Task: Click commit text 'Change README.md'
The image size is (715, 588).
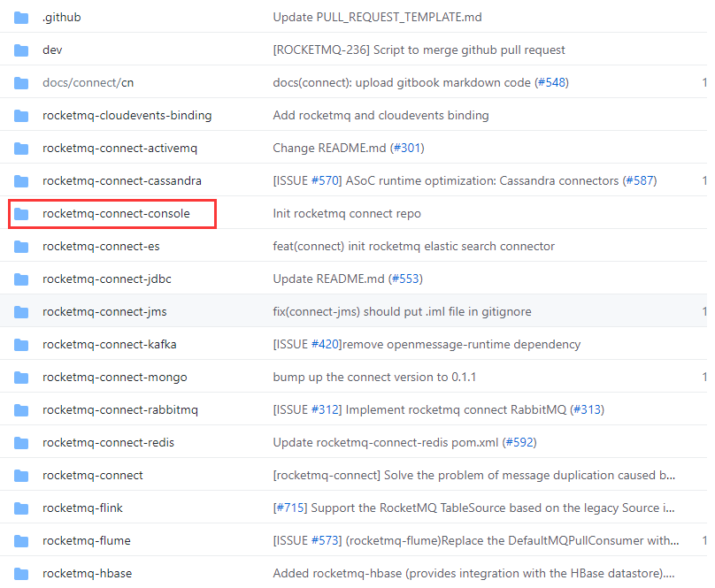Action: tap(329, 149)
